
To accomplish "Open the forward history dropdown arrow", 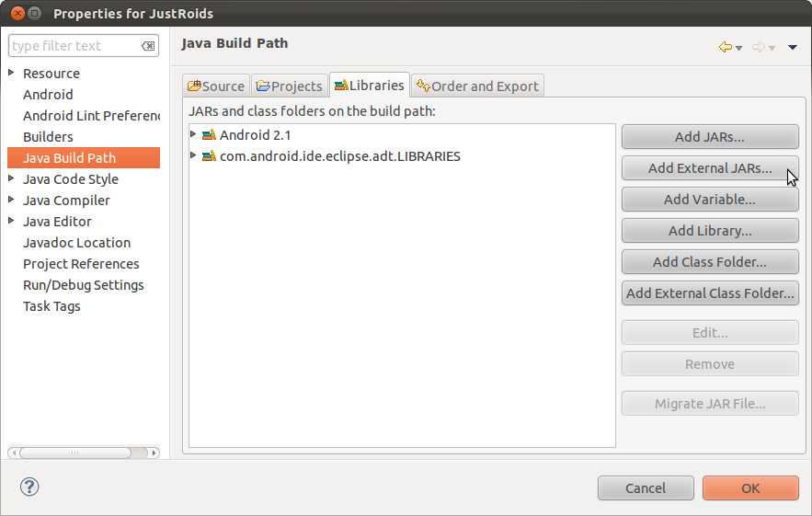I will 772,48.
